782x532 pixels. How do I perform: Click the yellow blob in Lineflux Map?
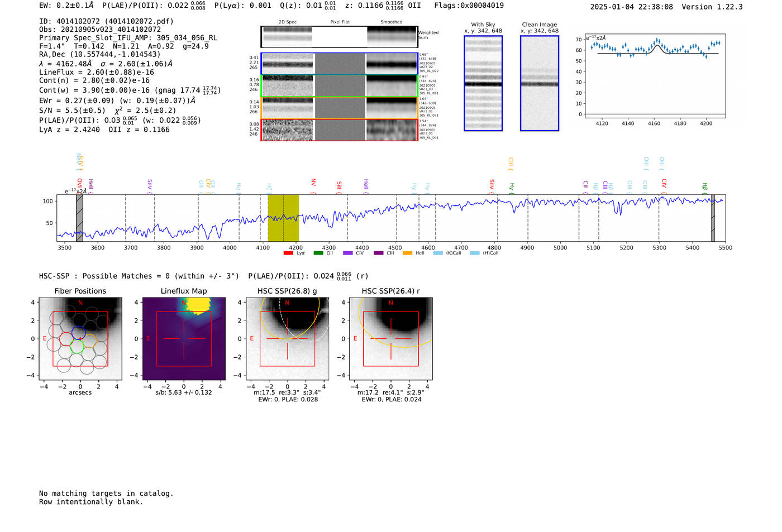198,305
